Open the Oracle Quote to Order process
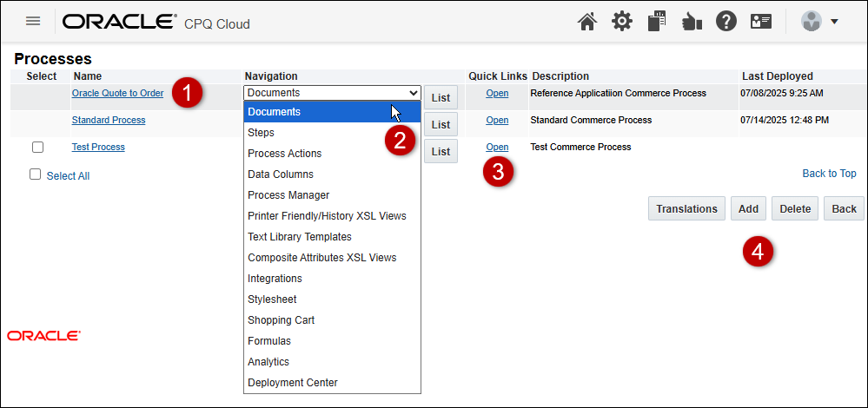The height and width of the screenshot is (408, 868). (x=118, y=94)
